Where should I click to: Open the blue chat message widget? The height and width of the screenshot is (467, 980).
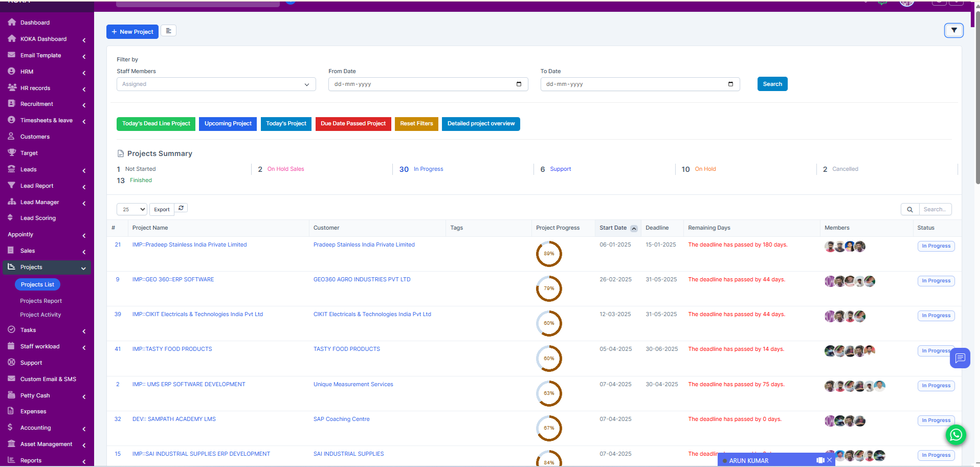960,358
